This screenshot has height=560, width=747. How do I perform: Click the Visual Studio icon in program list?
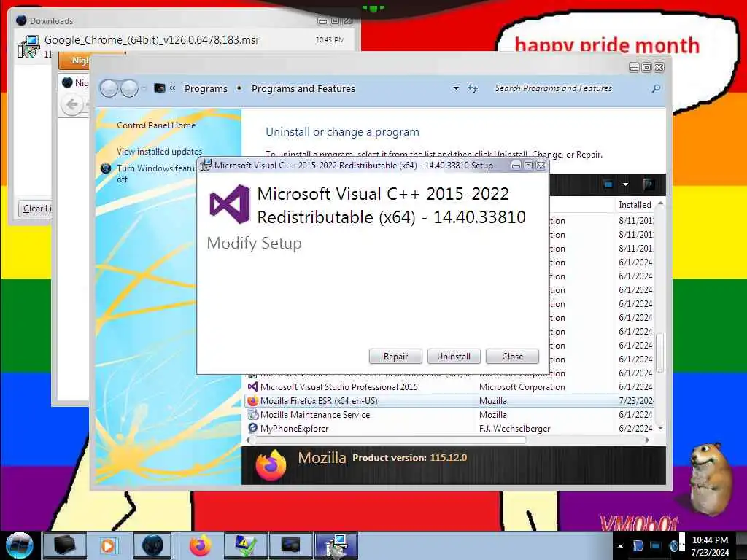pos(253,386)
